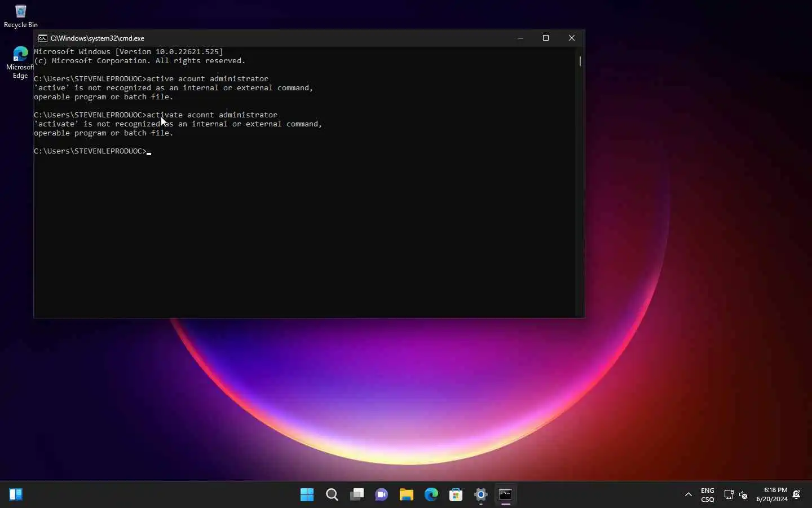The image size is (812, 508).
Task: Click the network status tray icon
Action: [729, 495]
